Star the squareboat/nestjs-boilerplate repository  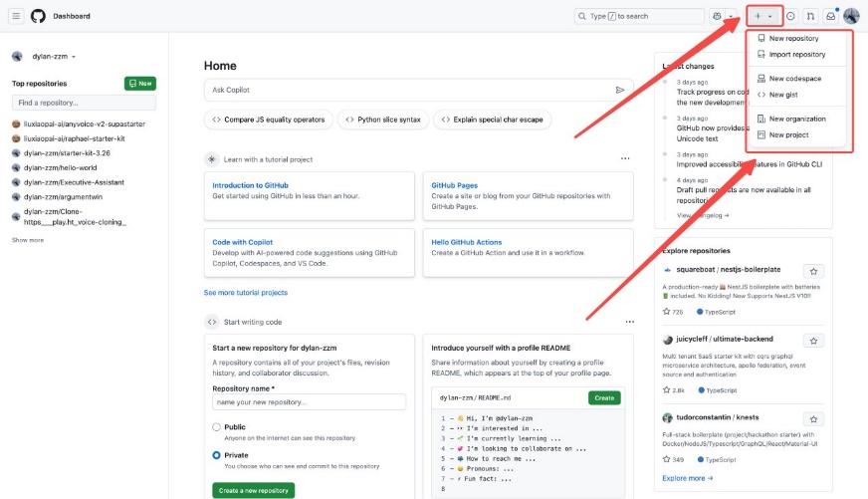(813, 271)
